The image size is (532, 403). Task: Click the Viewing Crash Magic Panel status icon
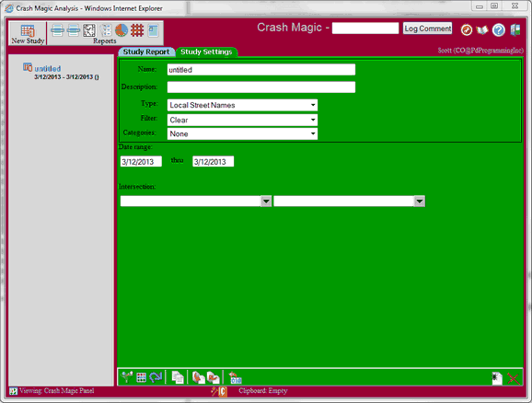(13, 391)
